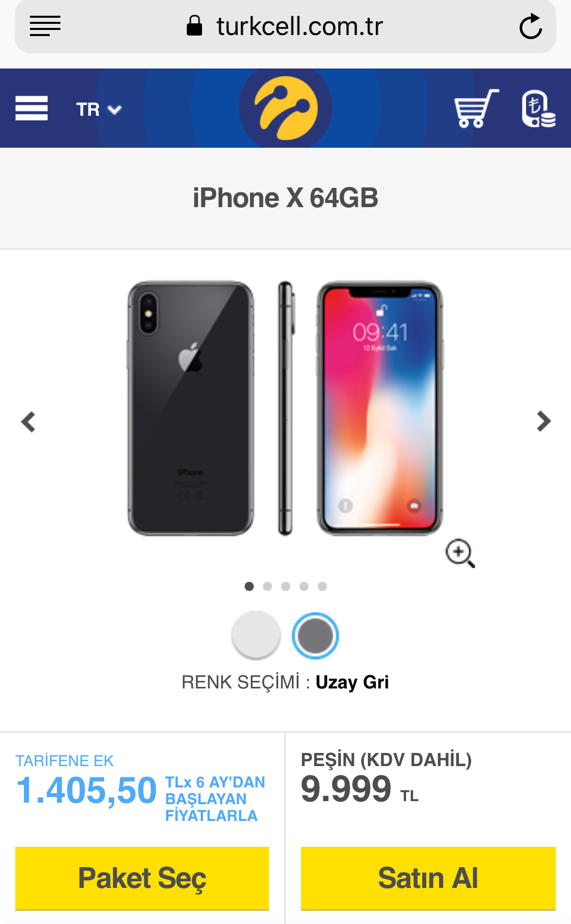Click the Turkcell logo
This screenshot has height=924, width=571.
pos(286,108)
